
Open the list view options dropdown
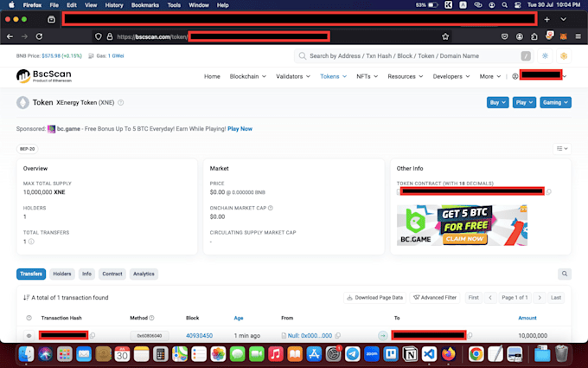click(x=562, y=149)
